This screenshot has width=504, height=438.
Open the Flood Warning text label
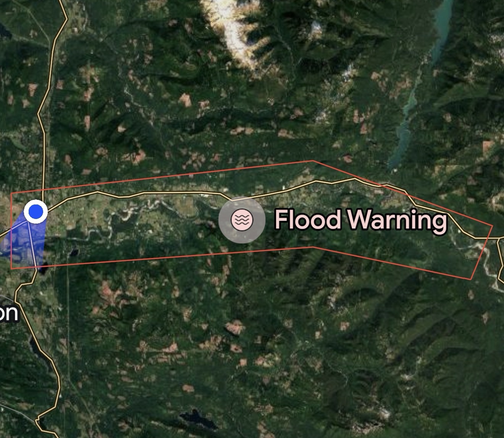[361, 220]
